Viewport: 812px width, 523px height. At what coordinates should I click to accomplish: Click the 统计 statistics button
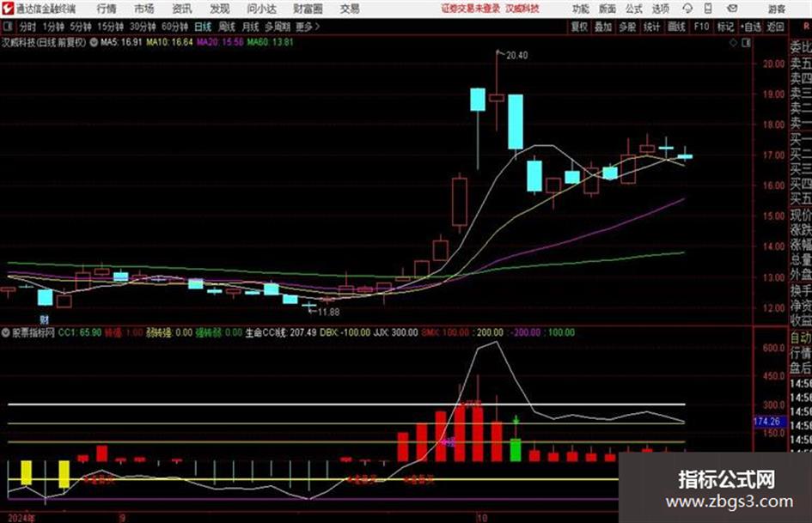[652, 27]
